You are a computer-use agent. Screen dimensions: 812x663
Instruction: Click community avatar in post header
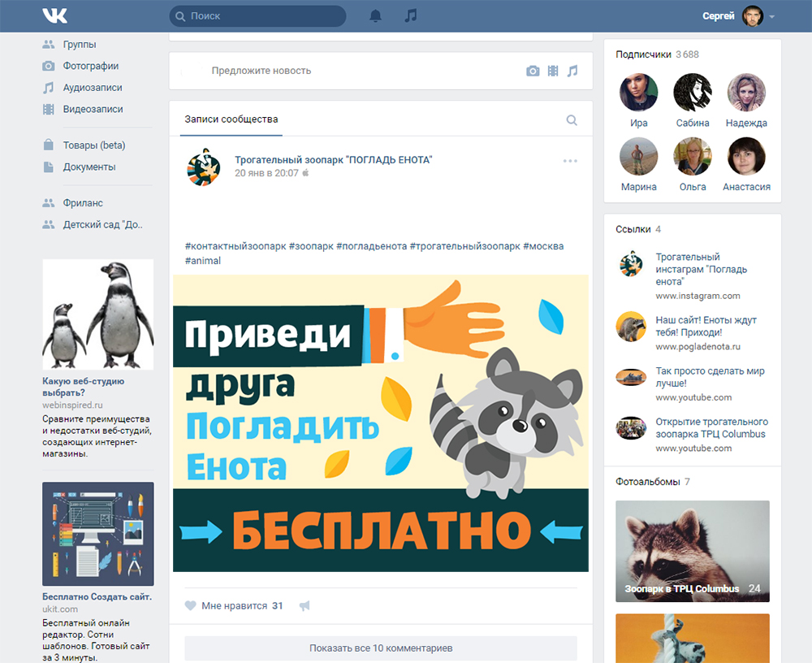203,167
